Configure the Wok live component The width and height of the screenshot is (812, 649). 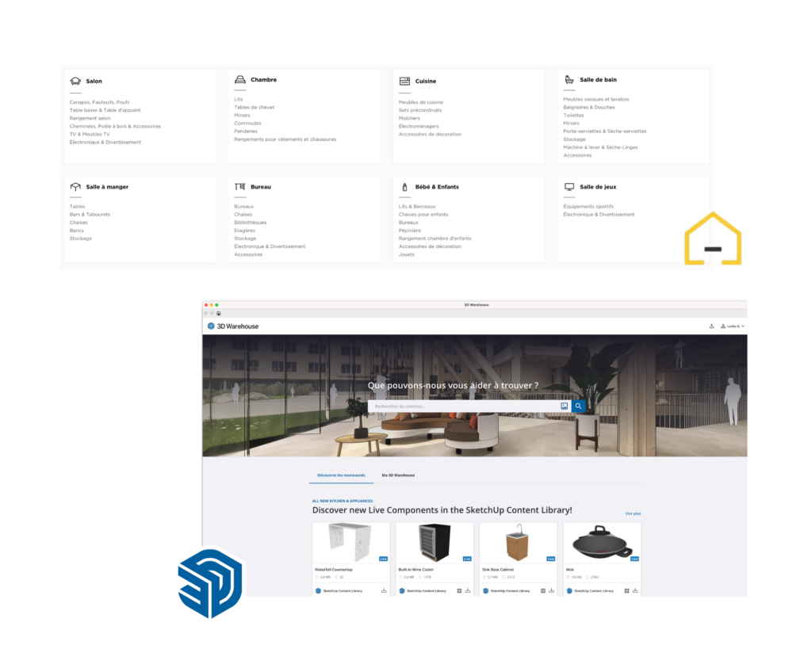626,590
